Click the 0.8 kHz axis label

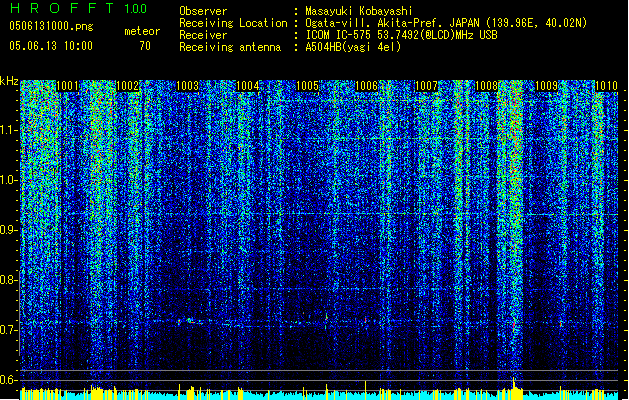pos(8,280)
